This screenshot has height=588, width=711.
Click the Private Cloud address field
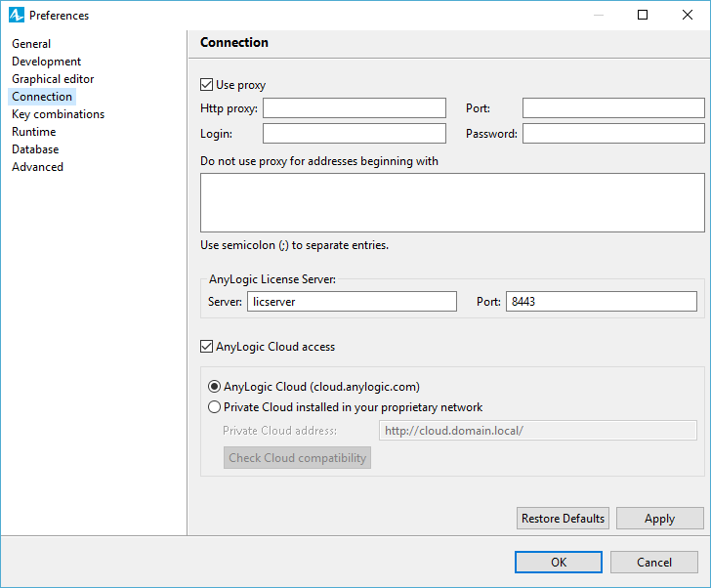538,430
